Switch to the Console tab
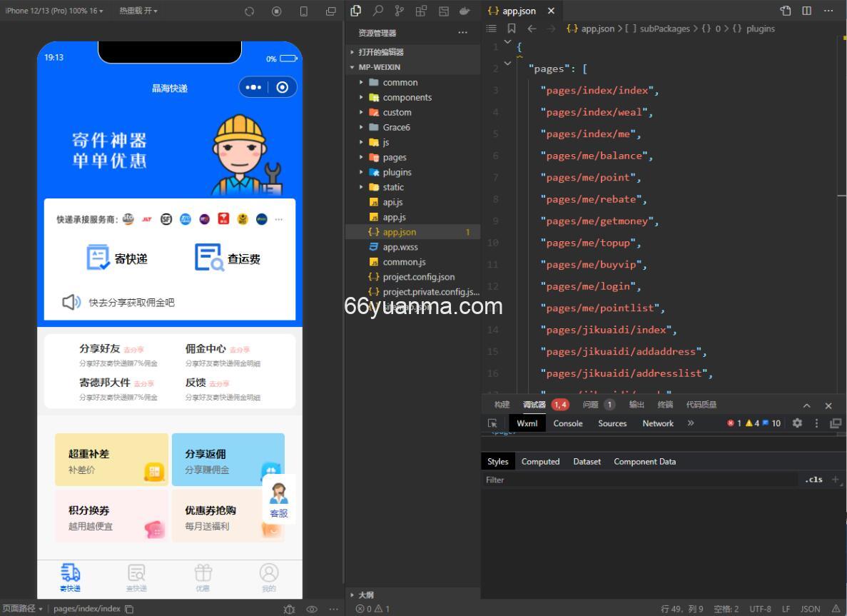Image resolution: width=847 pixels, height=616 pixels. pyautogui.click(x=568, y=423)
